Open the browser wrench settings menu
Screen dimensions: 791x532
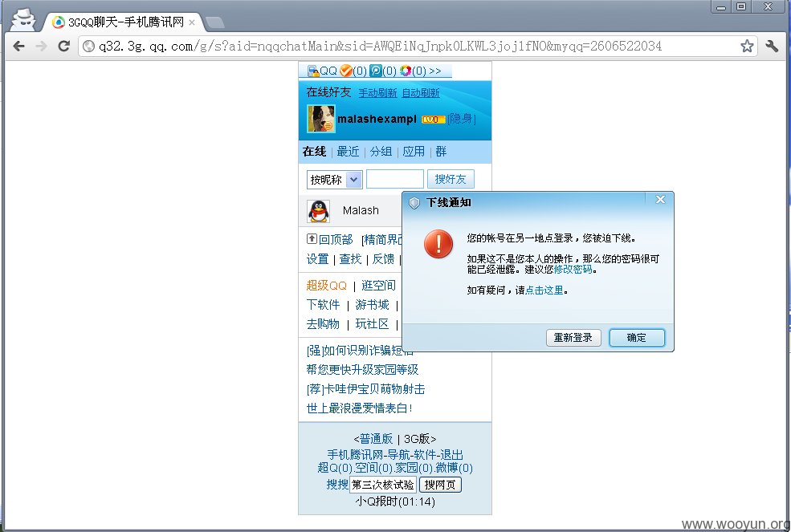pos(772,47)
